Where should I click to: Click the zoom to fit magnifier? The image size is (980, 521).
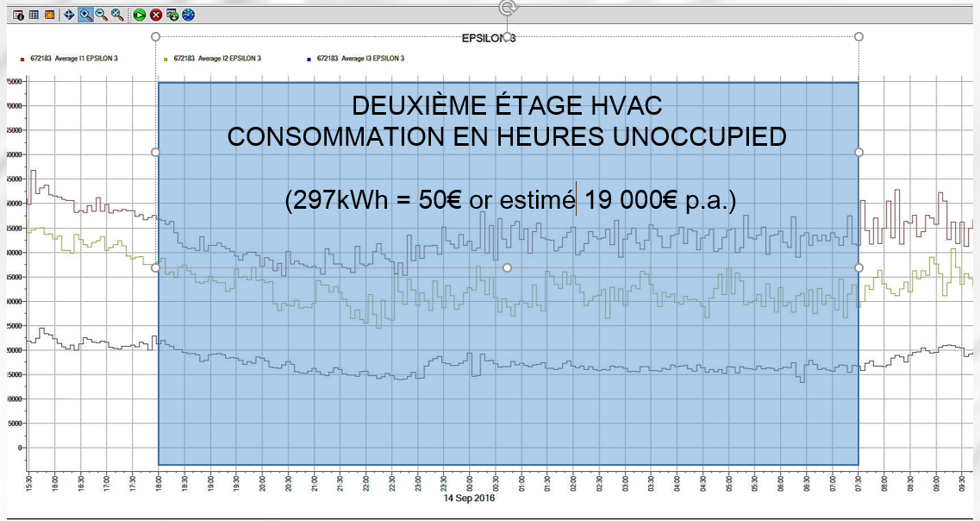coord(116,15)
